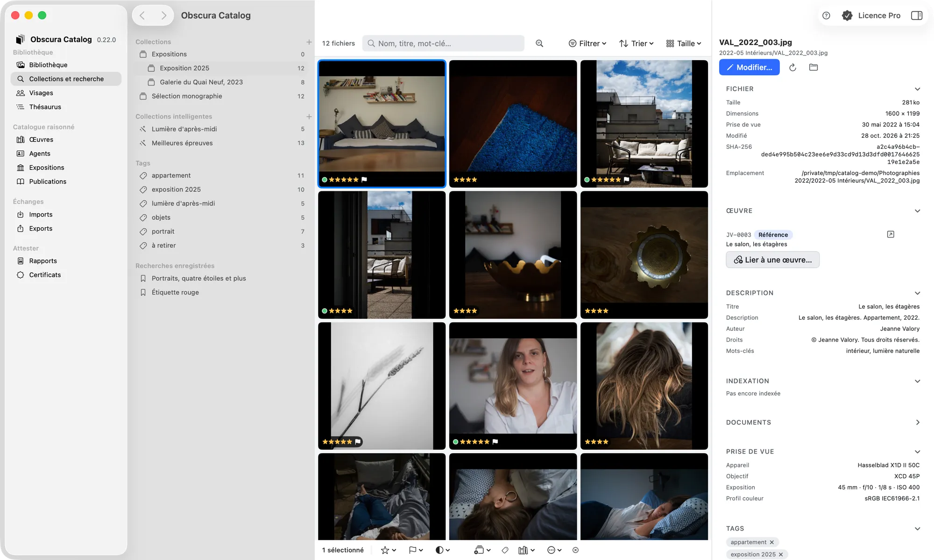Focus the Nom, titre, mot-clé search field

pyautogui.click(x=443, y=43)
